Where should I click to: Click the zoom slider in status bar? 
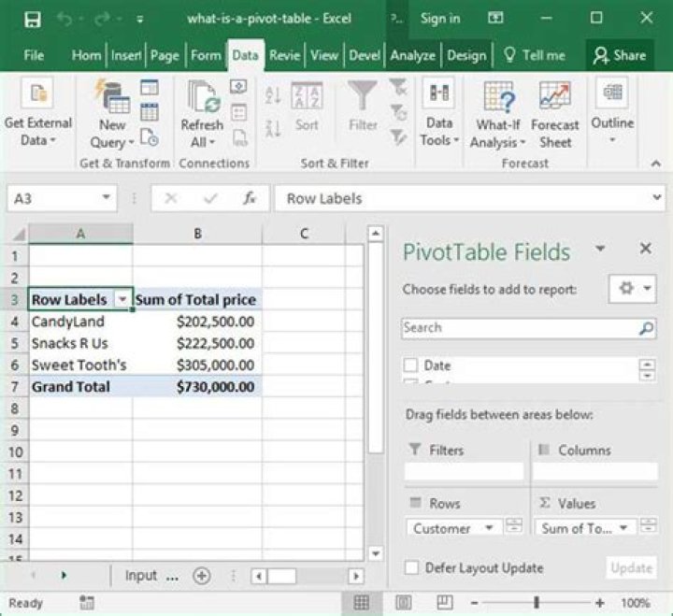537,603
